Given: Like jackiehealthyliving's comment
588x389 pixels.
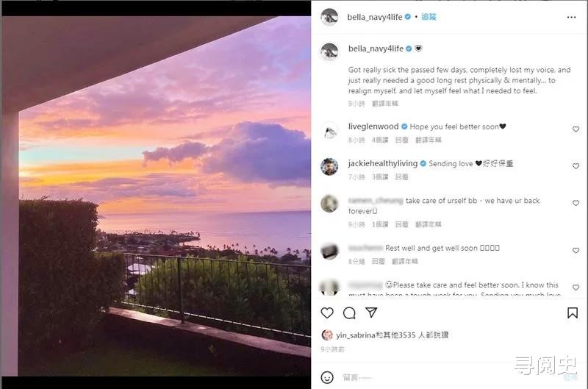Looking at the screenshot, I should tap(576, 166).
